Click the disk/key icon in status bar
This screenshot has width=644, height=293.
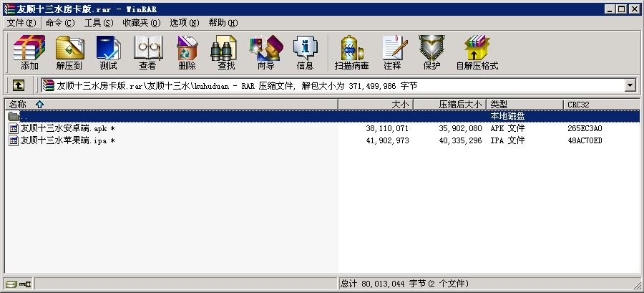point(19,284)
